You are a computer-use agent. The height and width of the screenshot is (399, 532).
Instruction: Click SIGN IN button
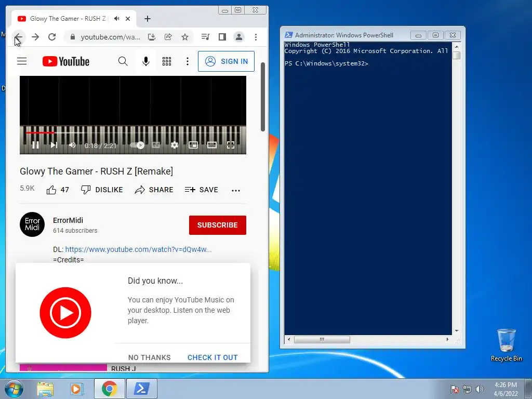point(226,61)
